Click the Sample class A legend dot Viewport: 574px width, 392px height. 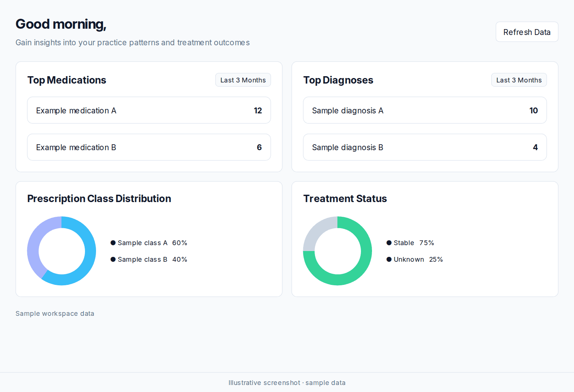(x=113, y=243)
